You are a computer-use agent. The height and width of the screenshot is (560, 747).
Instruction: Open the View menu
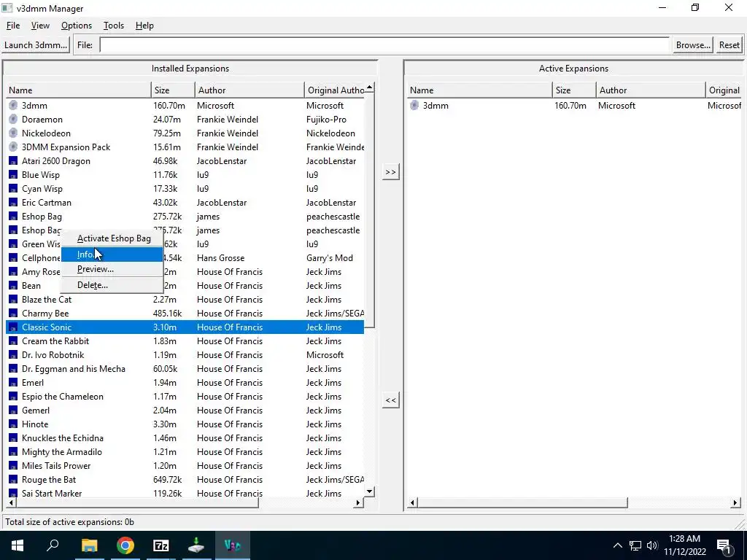click(x=41, y=26)
